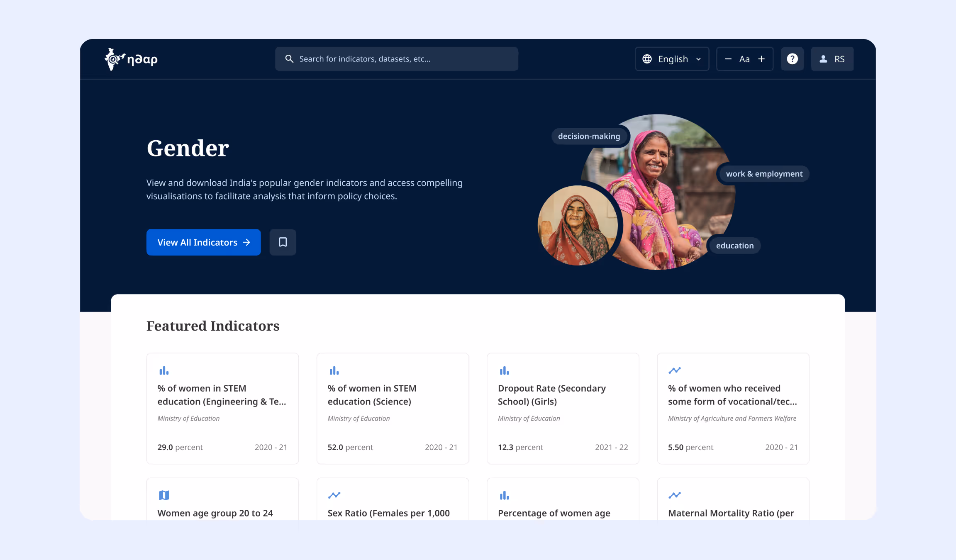Select the work & employment tag
The height and width of the screenshot is (560, 956).
pyautogui.click(x=764, y=174)
